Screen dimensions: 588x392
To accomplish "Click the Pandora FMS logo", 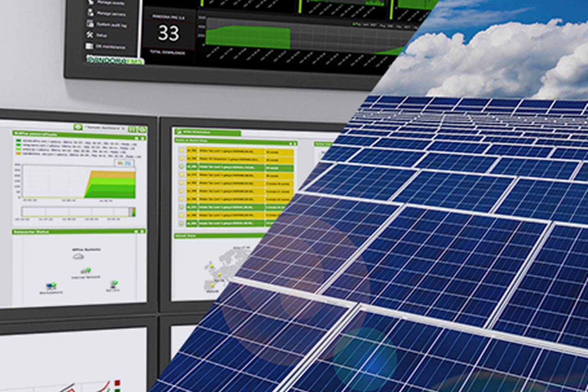I will point(115,60).
